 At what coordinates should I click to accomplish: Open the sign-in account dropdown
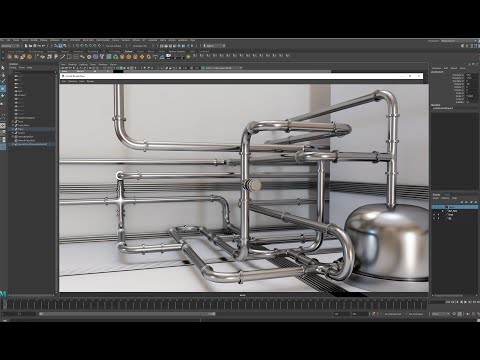[x=215, y=46]
